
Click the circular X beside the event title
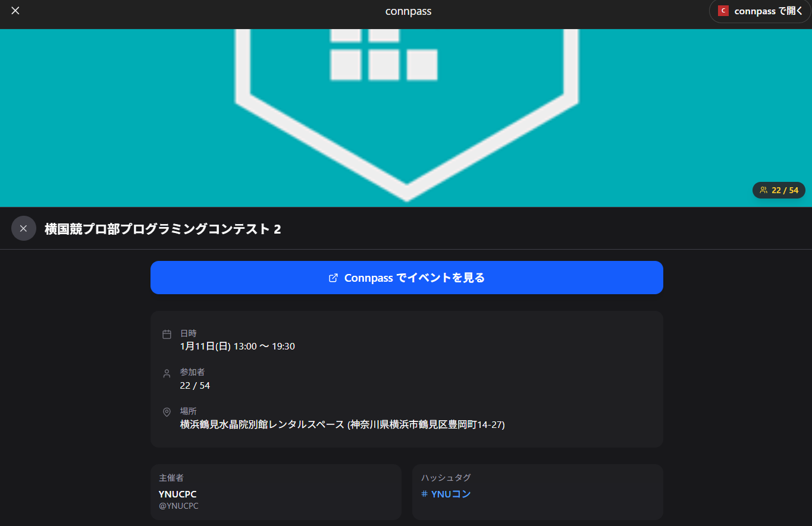pyautogui.click(x=23, y=228)
